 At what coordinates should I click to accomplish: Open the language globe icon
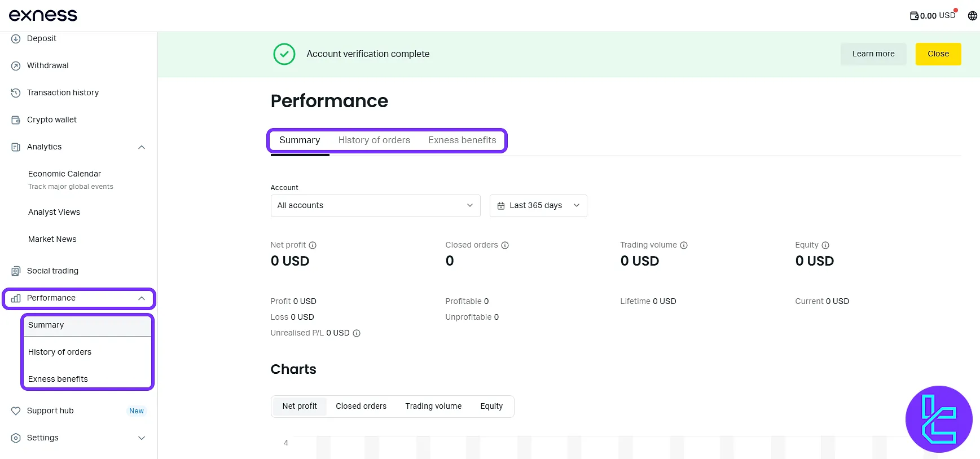pos(973,16)
